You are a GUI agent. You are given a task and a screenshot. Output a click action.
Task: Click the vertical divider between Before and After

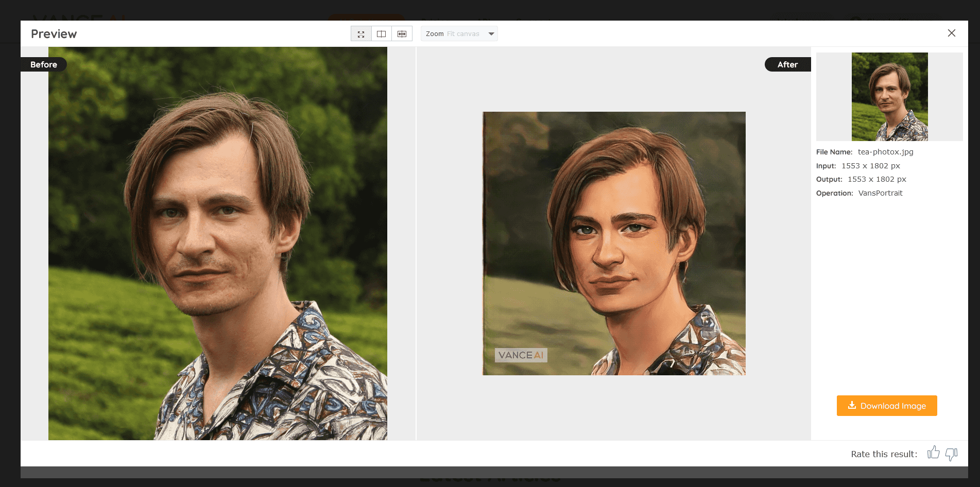pos(416,243)
